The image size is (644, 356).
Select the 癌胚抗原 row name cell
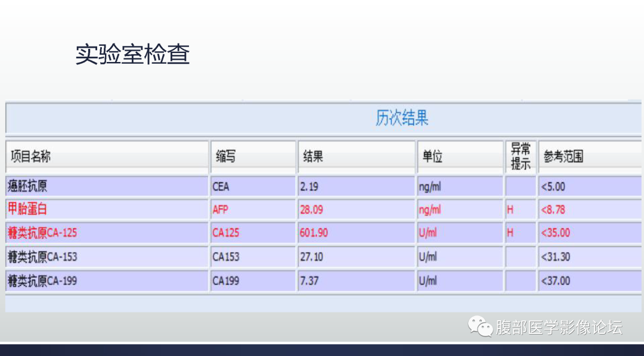tap(107, 187)
